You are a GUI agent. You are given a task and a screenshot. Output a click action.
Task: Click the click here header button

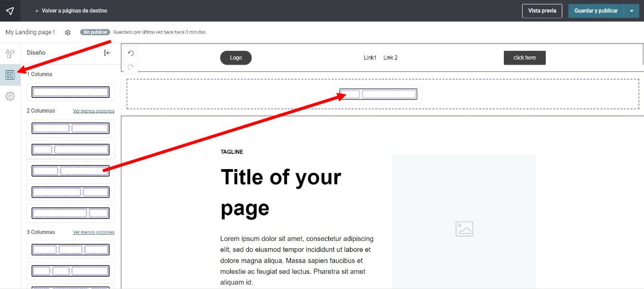tap(524, 58)
